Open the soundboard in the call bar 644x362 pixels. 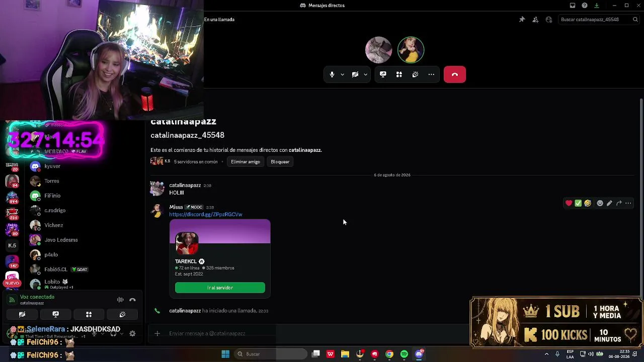[x=415, y=74]
